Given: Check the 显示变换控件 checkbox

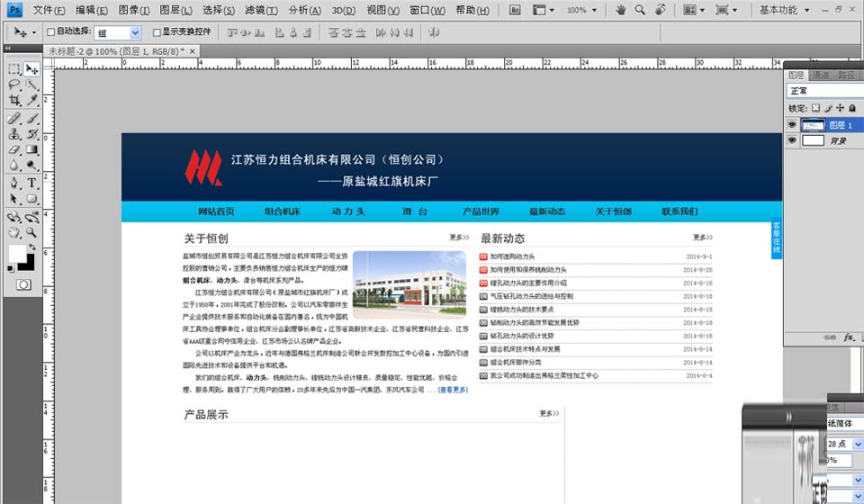Looking at the screenshot, I should point(157,32).
